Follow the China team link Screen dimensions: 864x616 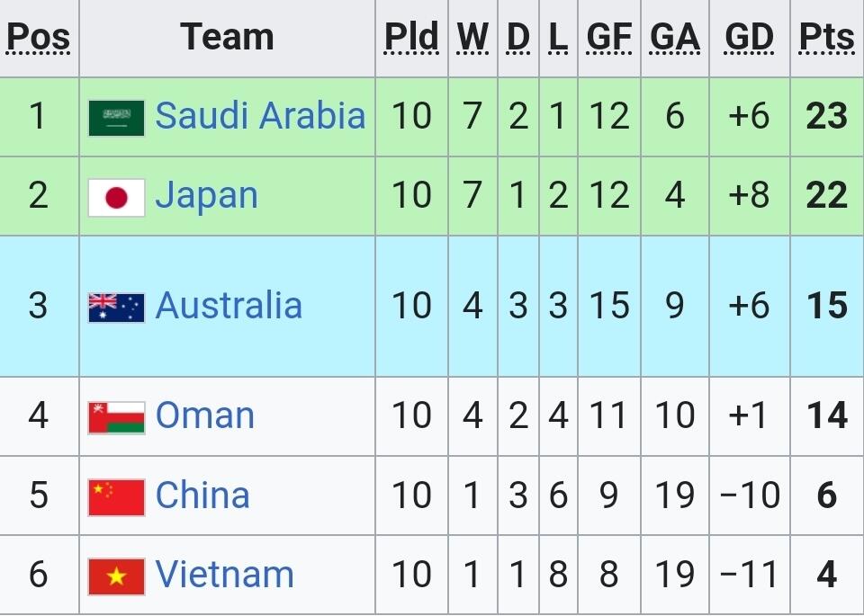click(x=202, y=495)
